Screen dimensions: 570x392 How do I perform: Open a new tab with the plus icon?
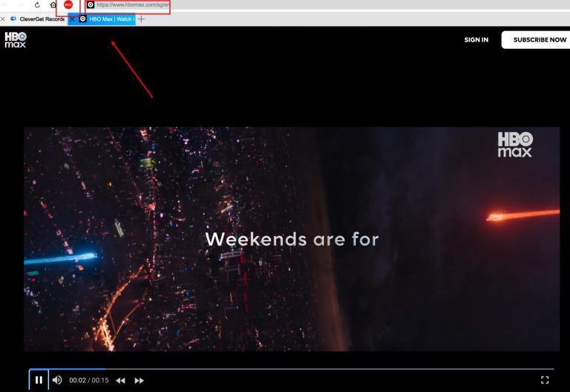click(x=141, y=19)
